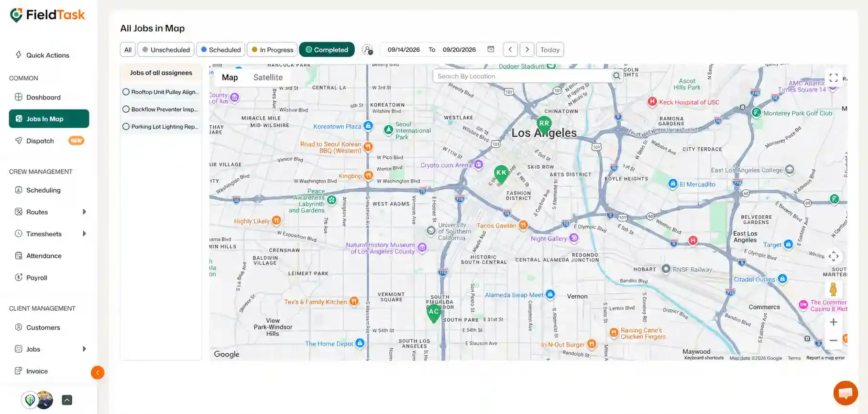Click the Search By Location field
Viewport: 868px width, 414px height.
[524, 76]
